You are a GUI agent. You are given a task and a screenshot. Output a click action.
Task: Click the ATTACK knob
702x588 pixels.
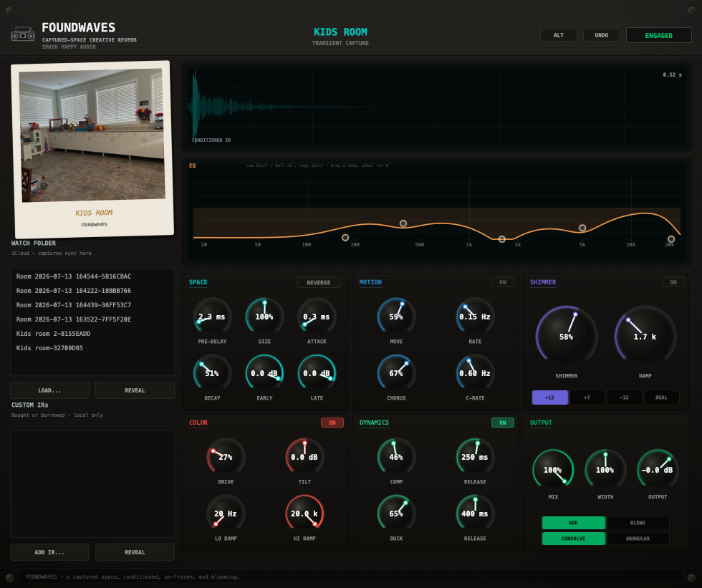pyautogui.click(x=317, y=317)
